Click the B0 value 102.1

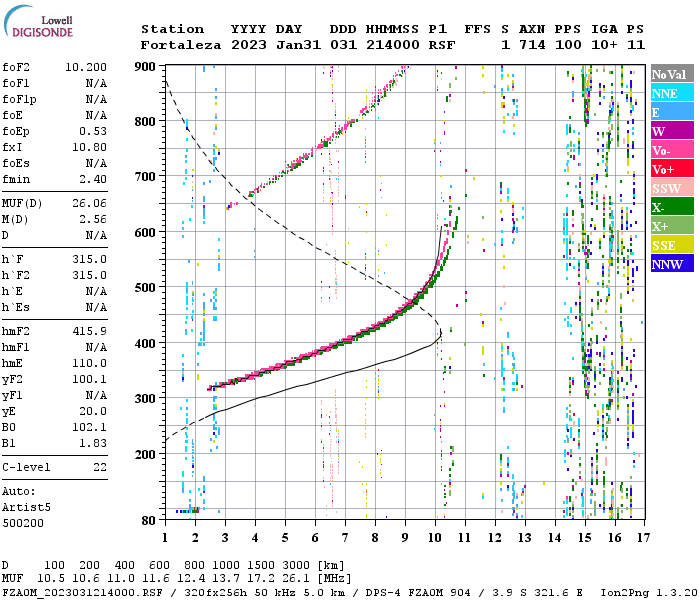point(89,428)
